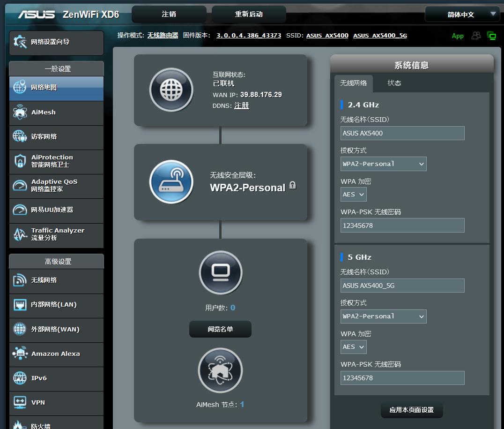
Task: Click the 重新启动 reboot button
Action: click(249, 14)
